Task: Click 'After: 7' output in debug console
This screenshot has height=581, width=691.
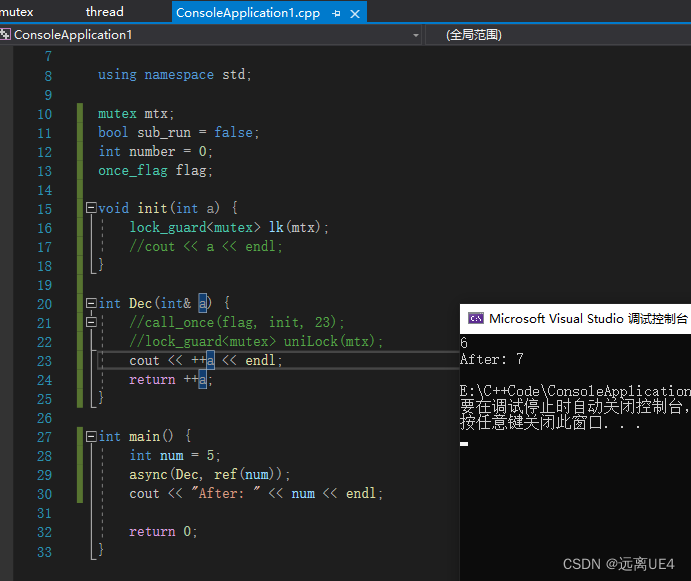Action: click(492, 359)
